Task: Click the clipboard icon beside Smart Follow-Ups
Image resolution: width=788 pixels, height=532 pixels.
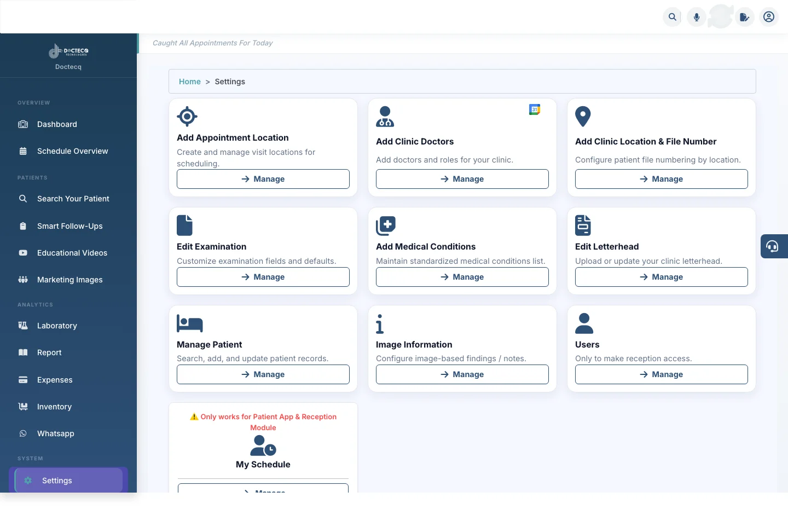Action: [x=23, y=226]
